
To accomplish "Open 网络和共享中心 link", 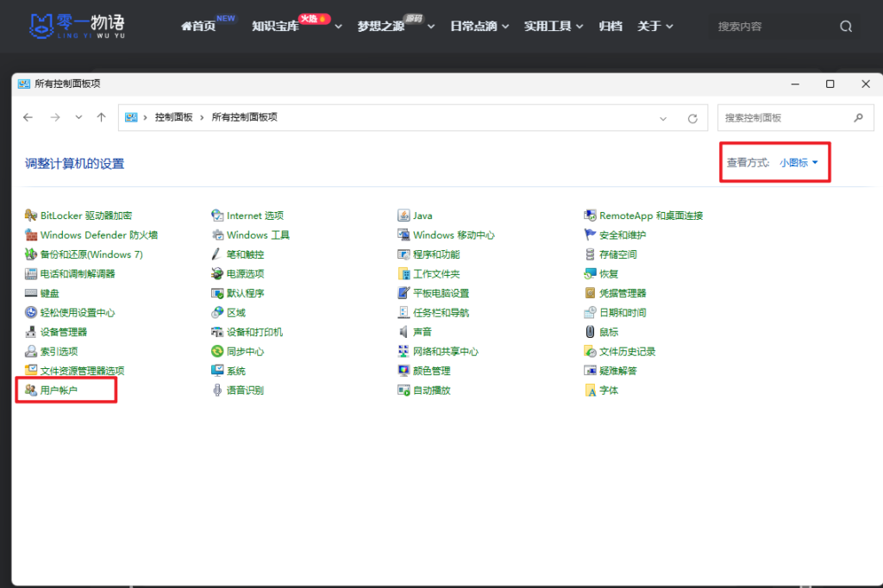I will 445,352.
